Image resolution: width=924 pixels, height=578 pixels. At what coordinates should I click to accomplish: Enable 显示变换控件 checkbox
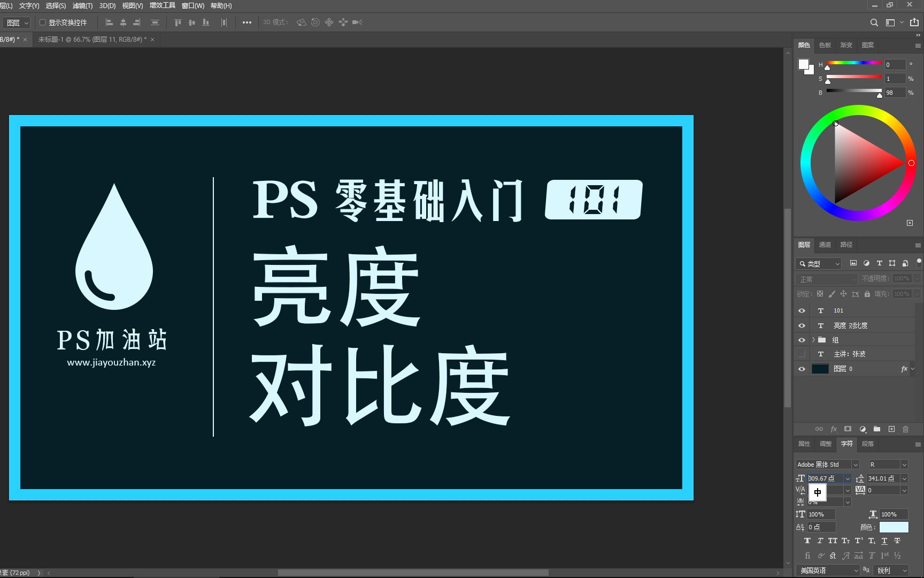tap(43, 22)
